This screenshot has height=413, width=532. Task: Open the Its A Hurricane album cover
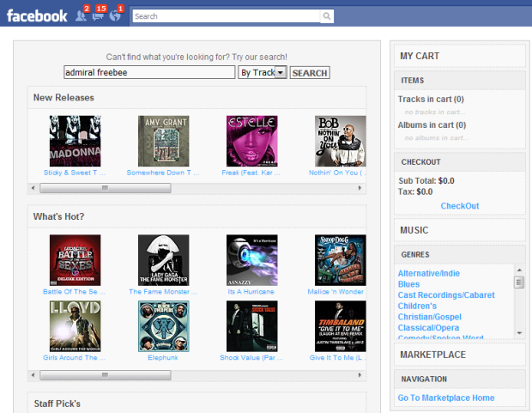click(252, 260)
